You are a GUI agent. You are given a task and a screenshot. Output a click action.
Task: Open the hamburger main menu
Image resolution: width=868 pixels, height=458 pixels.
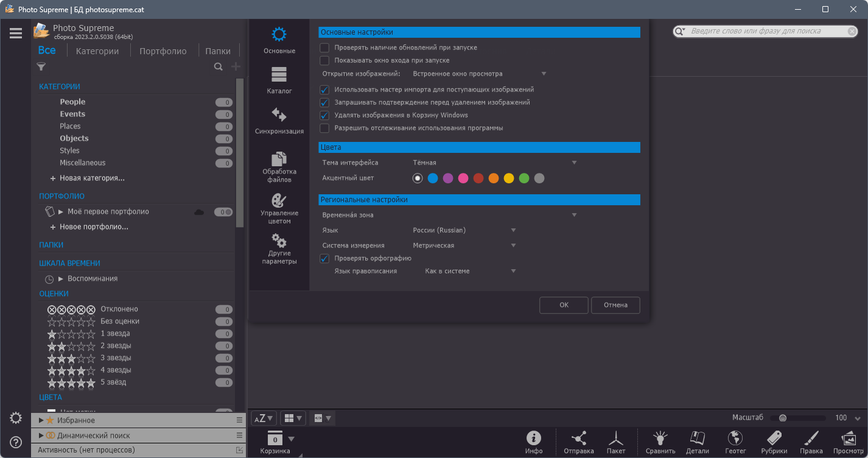(16, 33)
